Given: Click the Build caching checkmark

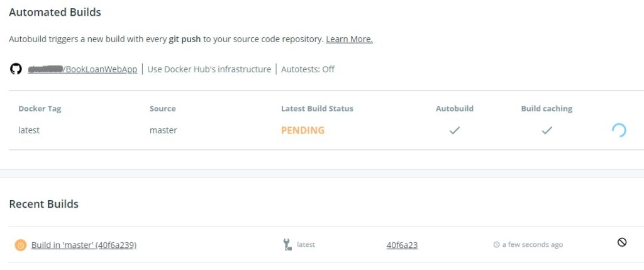Looking at the screenshot, I should click(547, 130).
